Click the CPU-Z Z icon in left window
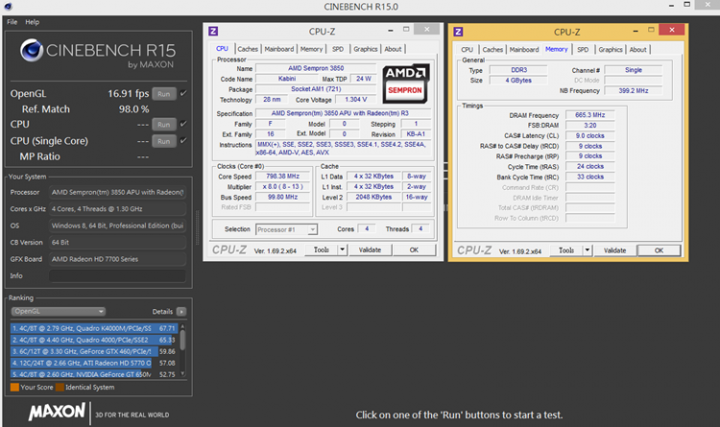The width and height of the screenshot is (720, 427). (x=213, y=31)
